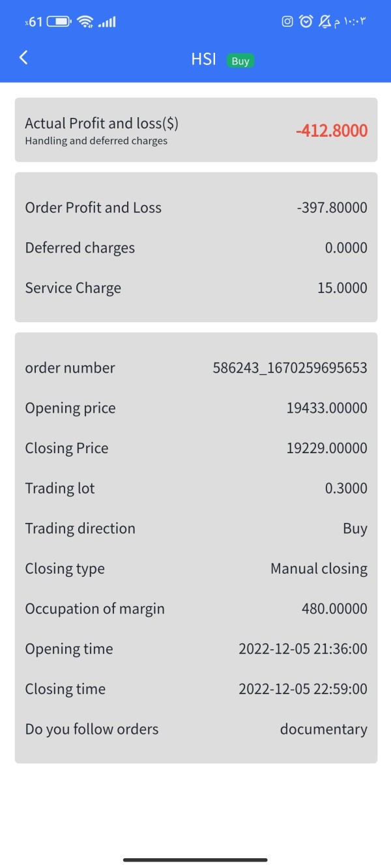391x868 pixels.
Task: Tap the Closing Price value 19229.00000
Action: pos(326,448)
